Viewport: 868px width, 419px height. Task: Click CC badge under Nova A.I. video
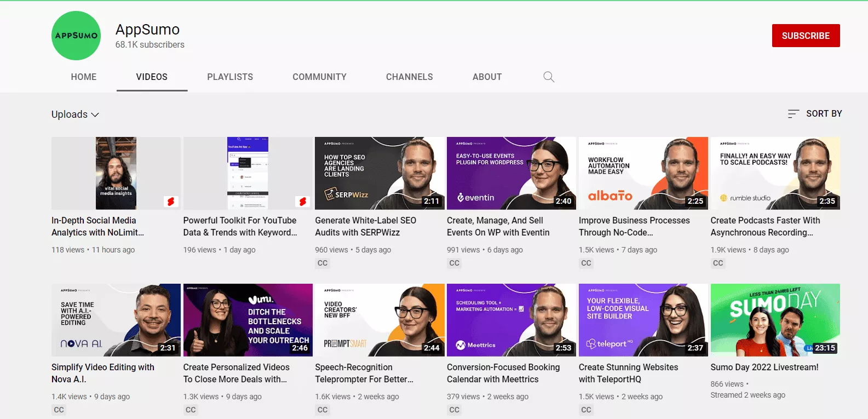[59, 410]
